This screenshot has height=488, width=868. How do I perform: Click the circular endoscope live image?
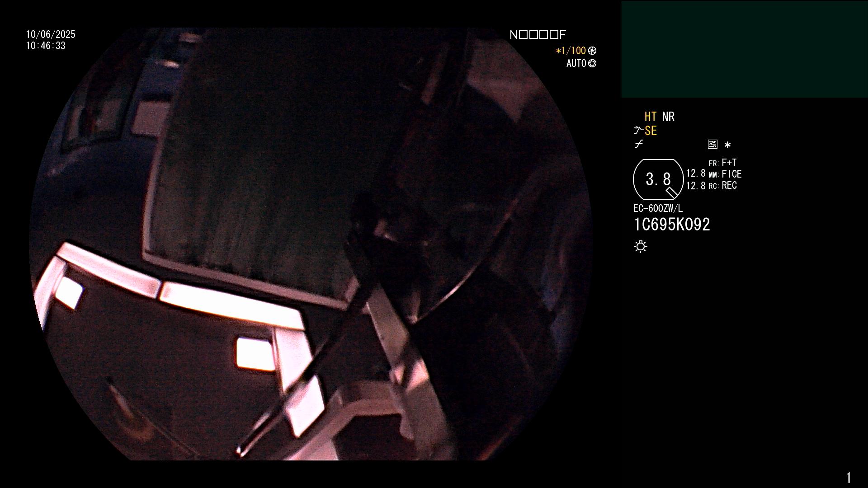pyautogui.click(x=311, y=244)
